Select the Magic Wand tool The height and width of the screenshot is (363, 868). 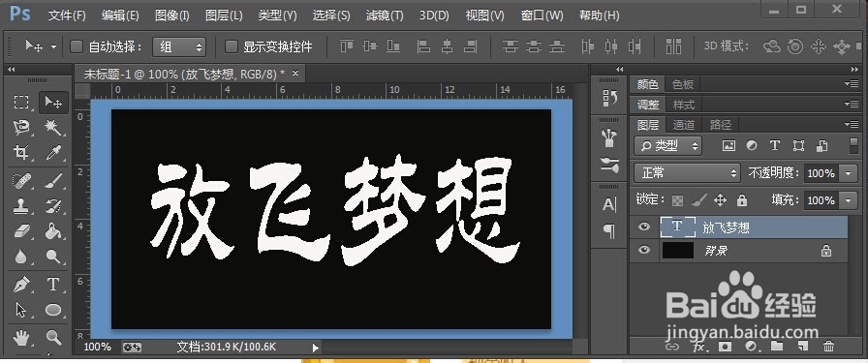click(53, 128)
